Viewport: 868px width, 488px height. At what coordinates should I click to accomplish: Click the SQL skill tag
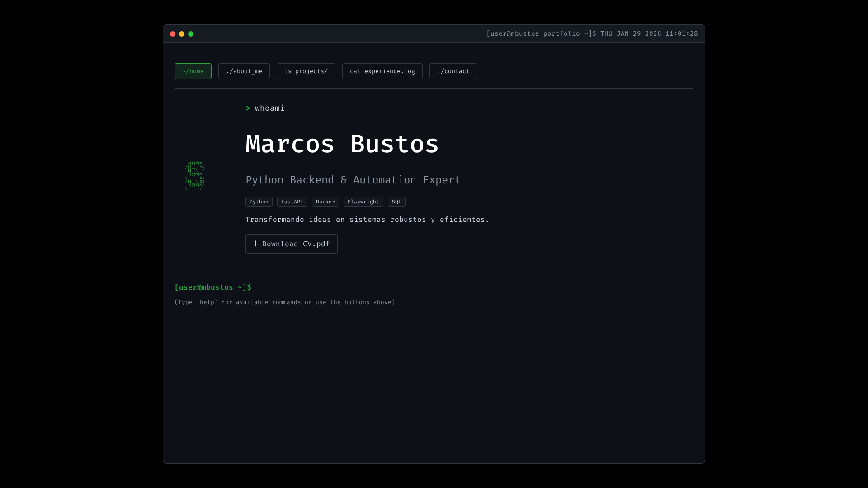tap(396, 202)
